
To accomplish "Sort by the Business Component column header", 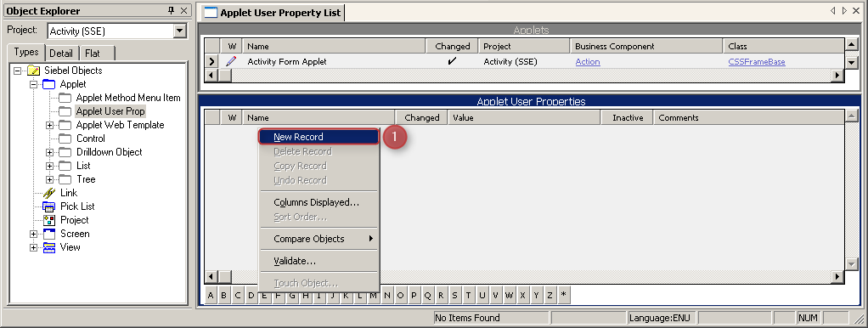I will tap(646, 47).
